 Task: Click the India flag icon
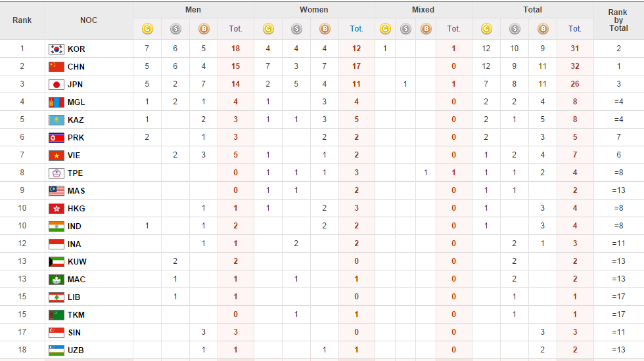click(57, 226)
